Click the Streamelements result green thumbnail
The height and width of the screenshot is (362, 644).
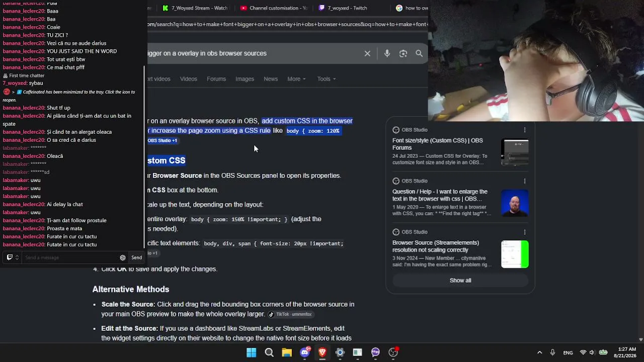pyautogui.click(x=515, y=254)
